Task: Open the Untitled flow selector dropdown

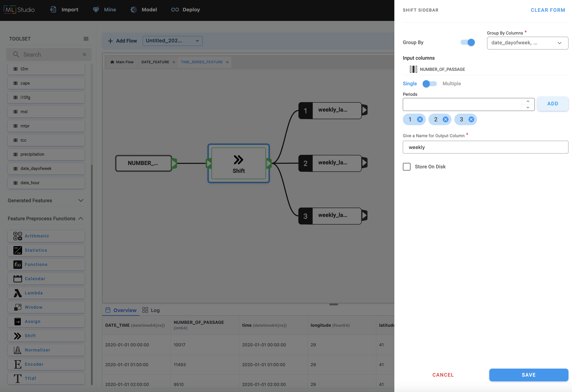Action: (x=172, y=41)
